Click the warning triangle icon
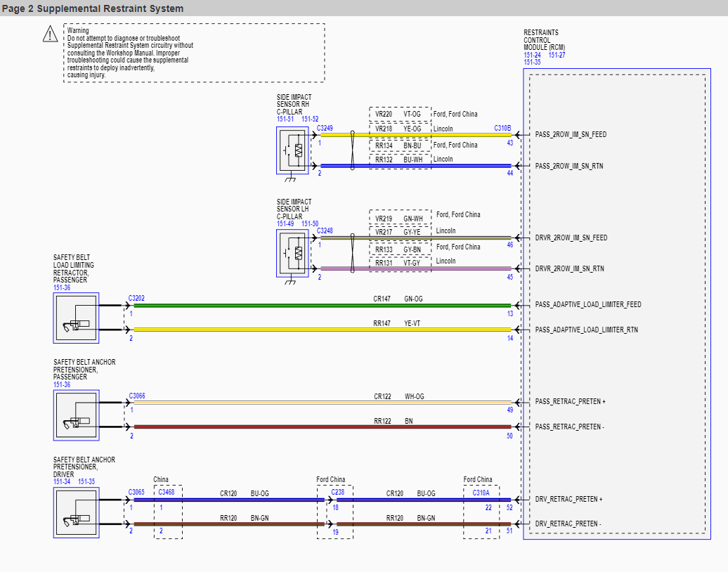 click(50, 34)
